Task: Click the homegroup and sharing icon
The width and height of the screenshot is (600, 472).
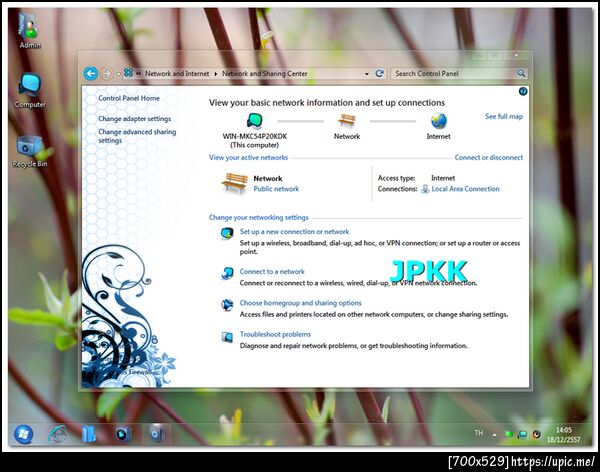Action: 227,305
